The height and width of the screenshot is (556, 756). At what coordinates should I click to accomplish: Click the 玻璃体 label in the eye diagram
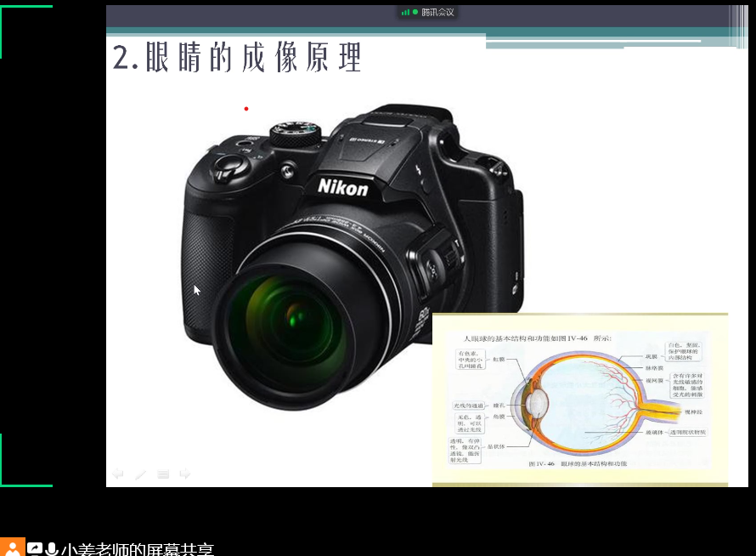654,432
